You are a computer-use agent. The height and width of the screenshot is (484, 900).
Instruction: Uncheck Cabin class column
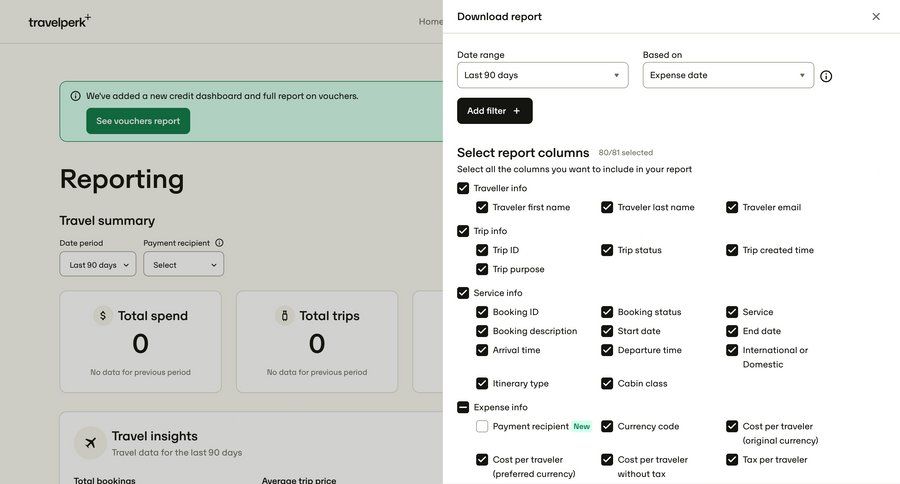click(607, 384)
